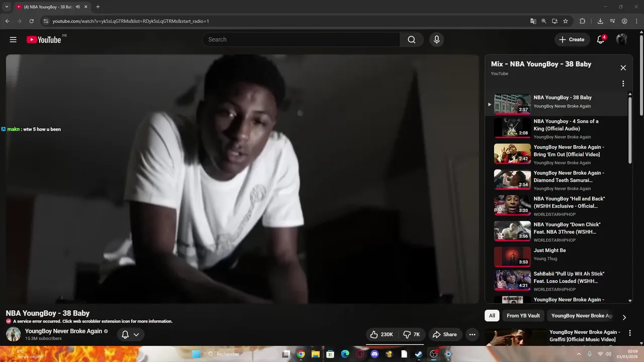Screen dimensions: 644x362
Task: Share the 38 Baby video
Action: tap(445, 334)
